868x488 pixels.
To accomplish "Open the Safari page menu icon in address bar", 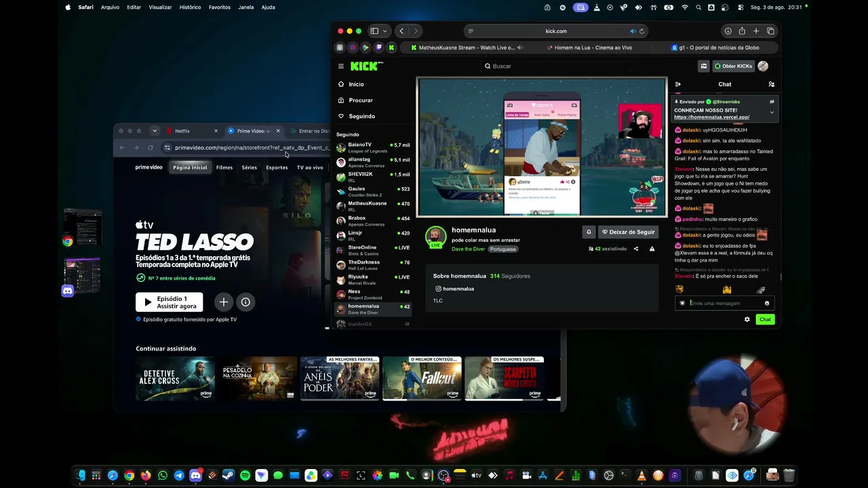I will pos(471,31).
